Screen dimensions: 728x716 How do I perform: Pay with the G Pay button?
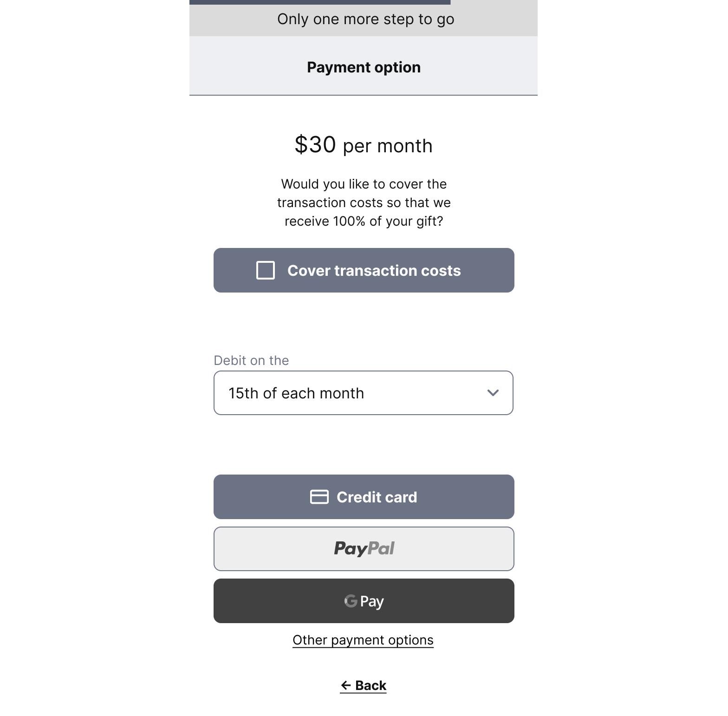click(364, 601)
